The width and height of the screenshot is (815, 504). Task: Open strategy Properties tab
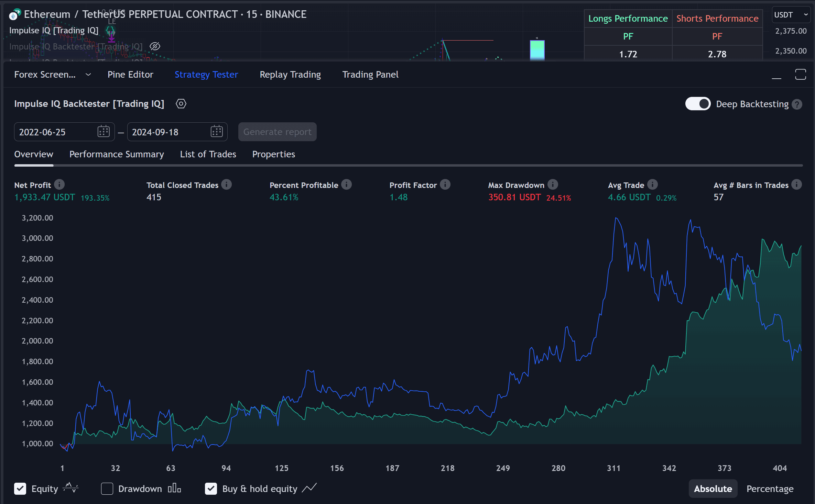pyautogui.click(x=274, y=154)
